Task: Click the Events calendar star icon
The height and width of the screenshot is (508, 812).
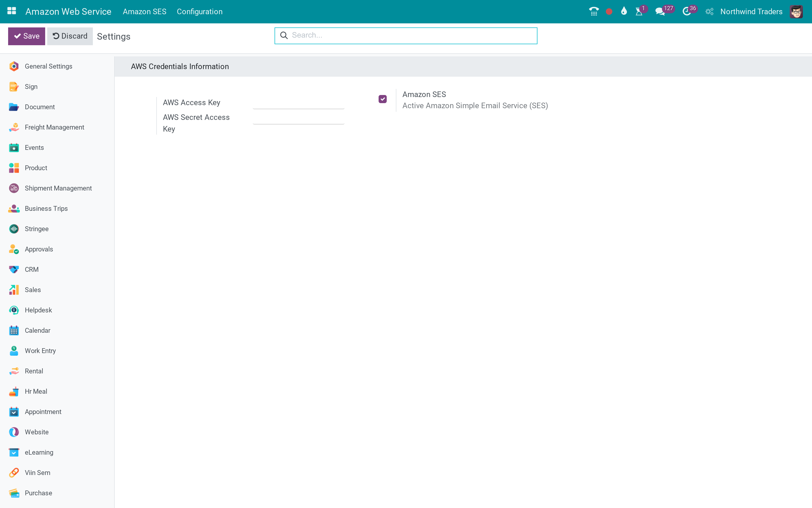Action: [14, 148]
